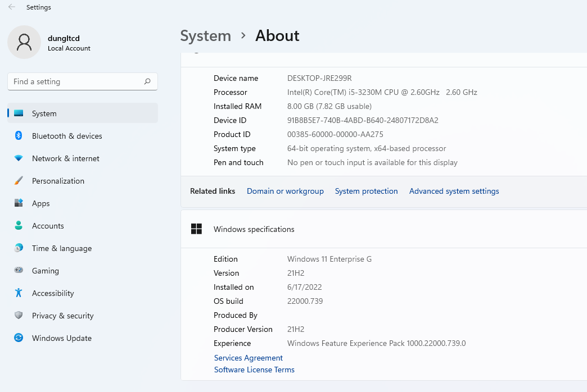Click the Windows Update sync icon
587x392 pixels.
pos(19,338)
